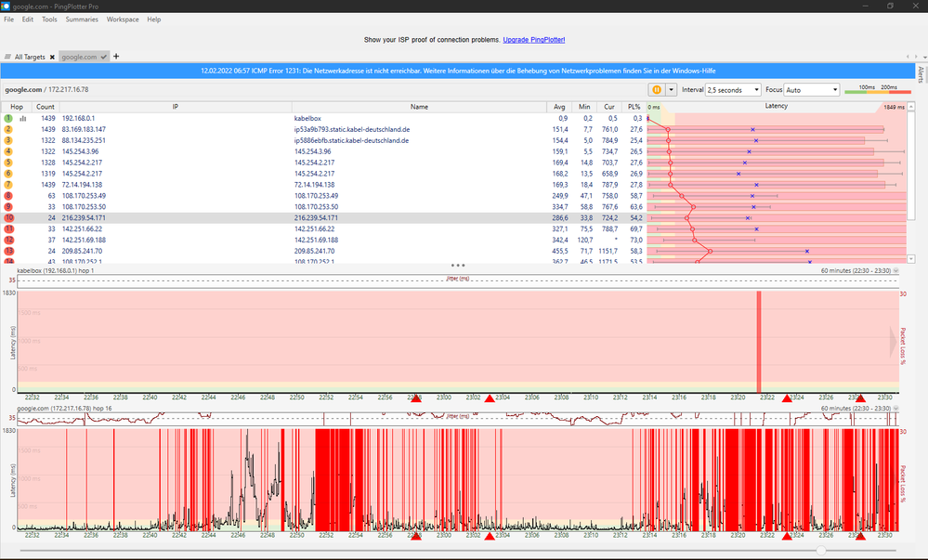The width and height of the screenshot is (928, 560).
Task: Open the Summaries menu
Action: (x=82, y=20)
